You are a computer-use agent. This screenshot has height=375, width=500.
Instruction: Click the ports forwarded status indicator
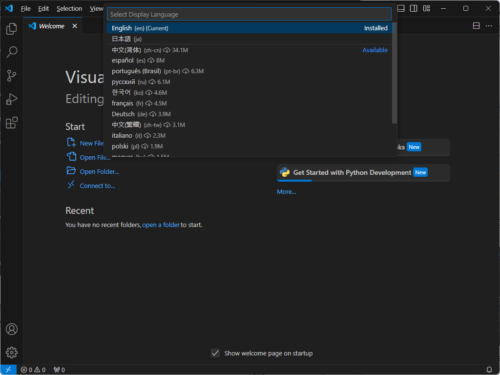pos(59,369)
